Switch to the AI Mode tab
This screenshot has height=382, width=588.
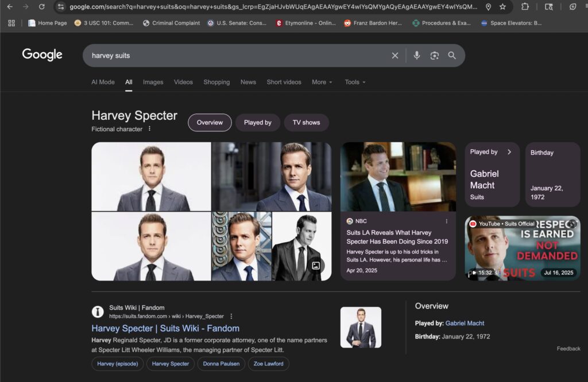(103, 82)
